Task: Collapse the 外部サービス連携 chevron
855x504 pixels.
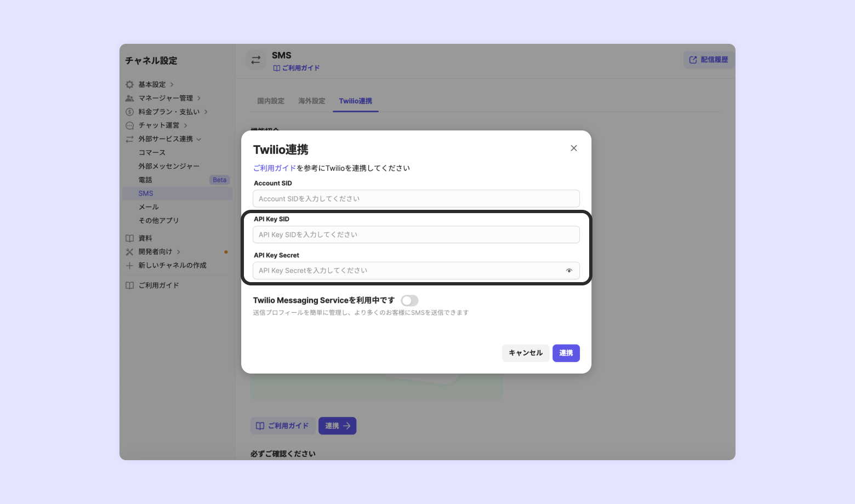Action: [199, 139]
